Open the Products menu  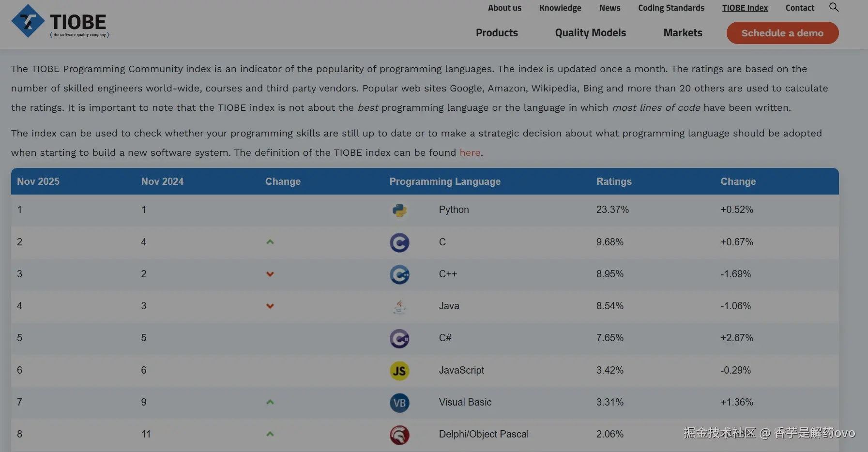(x=497, y=33)
